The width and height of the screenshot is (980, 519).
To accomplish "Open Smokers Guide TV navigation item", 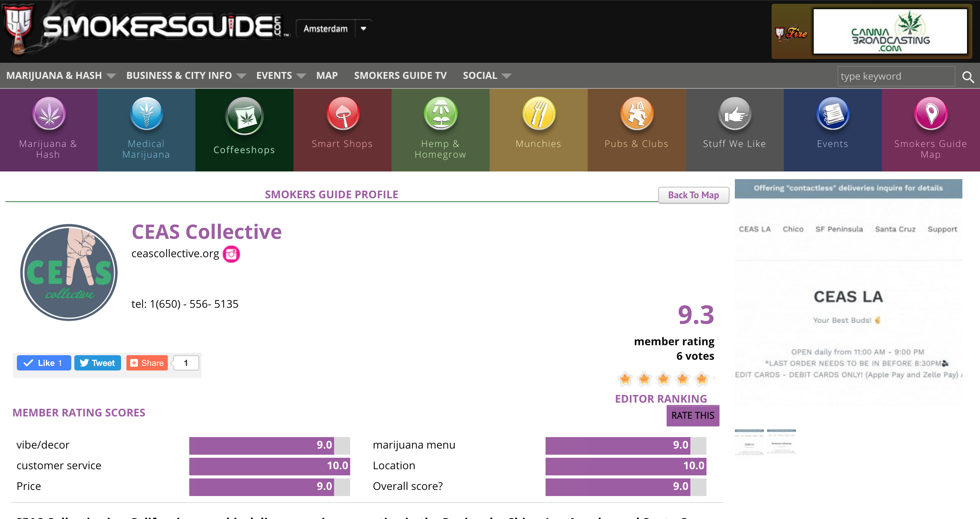I will pyautogui.click(x=400, y=75).
